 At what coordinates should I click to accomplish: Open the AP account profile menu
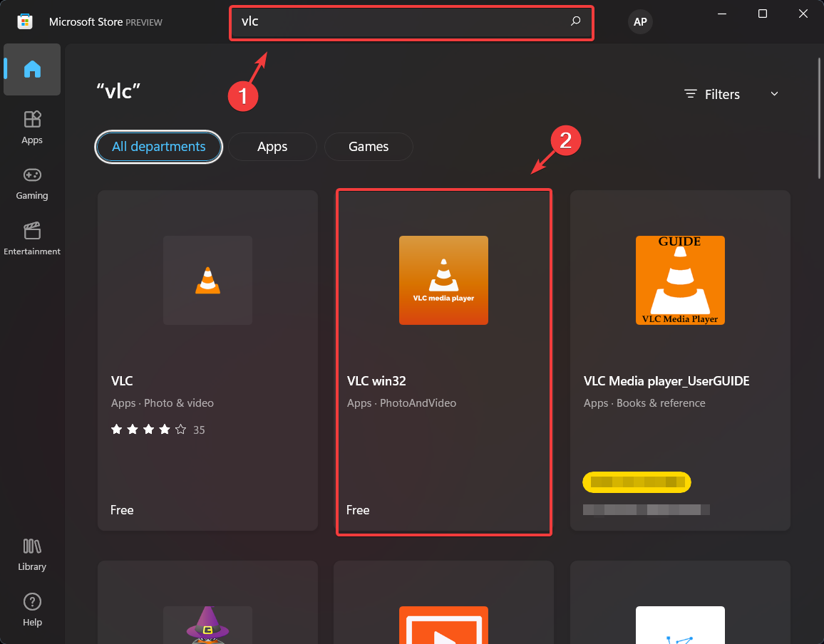click(x=639, y=21)
